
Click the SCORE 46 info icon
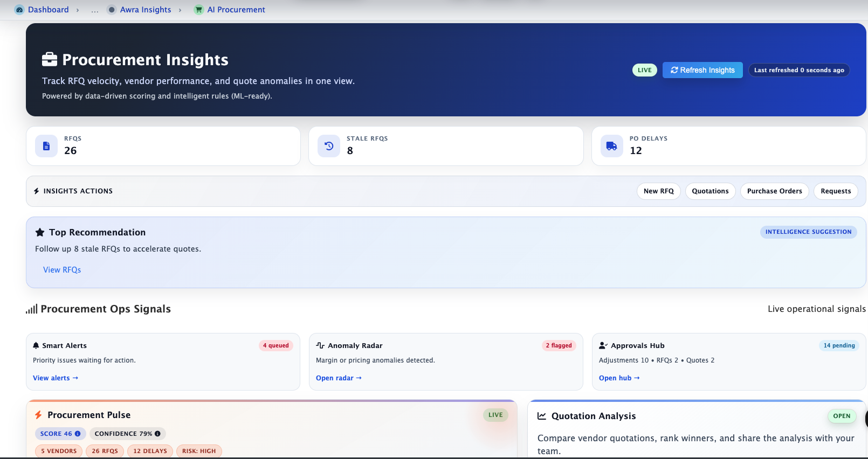click(x=78, y=434)
